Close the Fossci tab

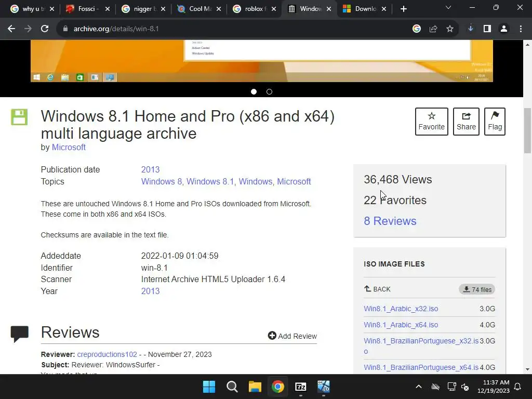pyautogui.click(x=108, y=9)
